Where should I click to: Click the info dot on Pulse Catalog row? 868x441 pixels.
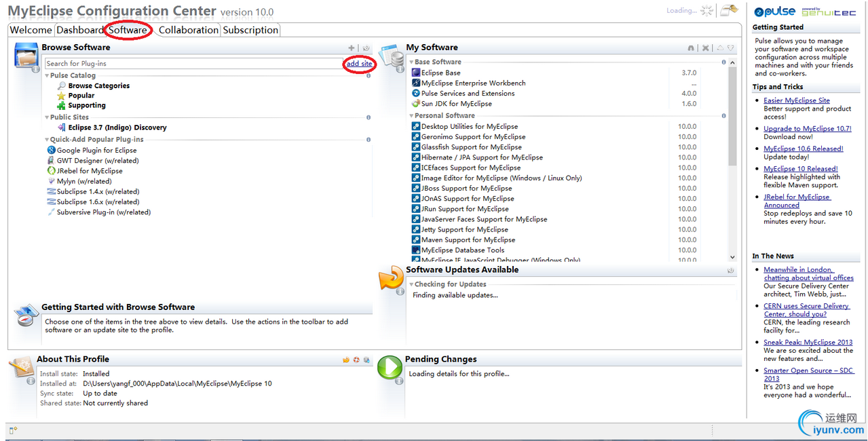pyautogui.click(x=369, y=76)
